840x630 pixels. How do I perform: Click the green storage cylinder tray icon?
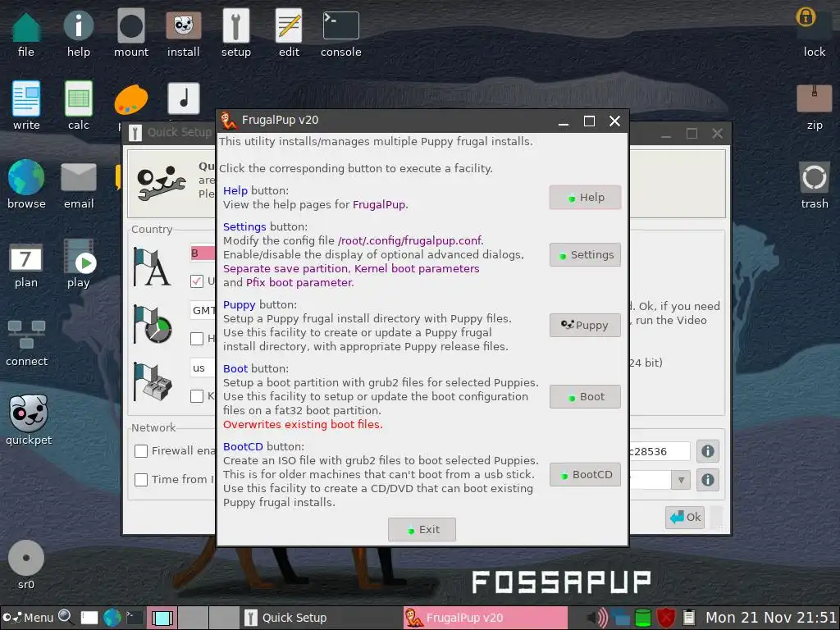point(643,618)
